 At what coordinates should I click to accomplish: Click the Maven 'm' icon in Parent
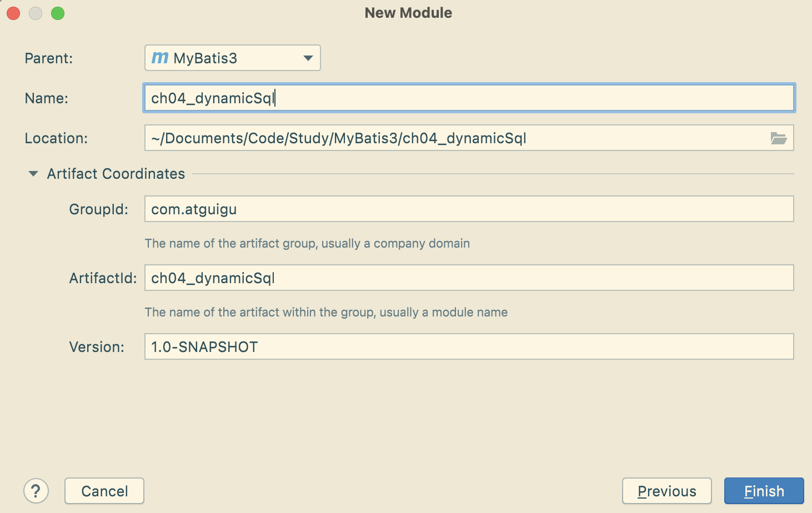160,58
